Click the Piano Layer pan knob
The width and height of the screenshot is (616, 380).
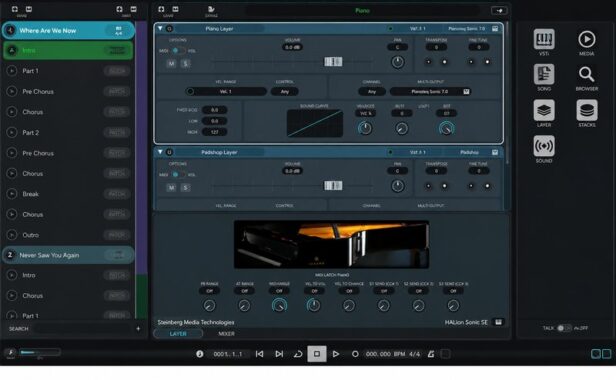(398, 62)
